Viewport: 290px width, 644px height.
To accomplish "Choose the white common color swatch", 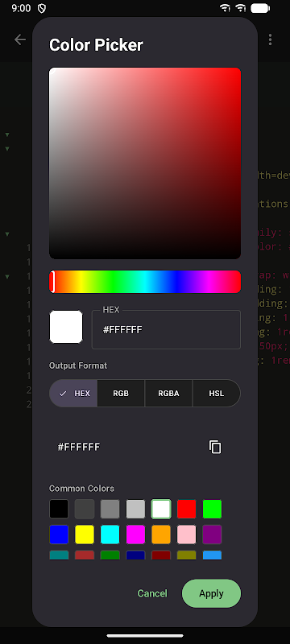I will [x=161, y=509].
